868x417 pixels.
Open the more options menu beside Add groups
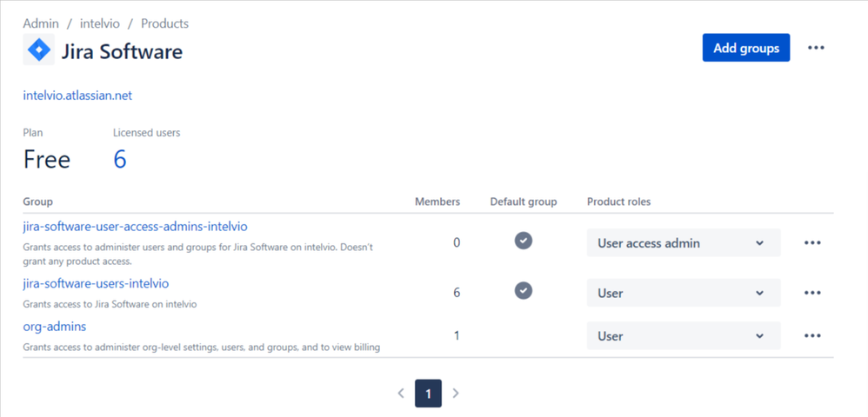tap(816, 48)
